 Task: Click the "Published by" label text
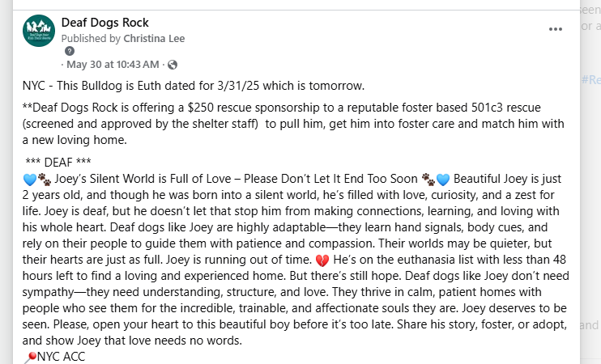pos(91,39)
